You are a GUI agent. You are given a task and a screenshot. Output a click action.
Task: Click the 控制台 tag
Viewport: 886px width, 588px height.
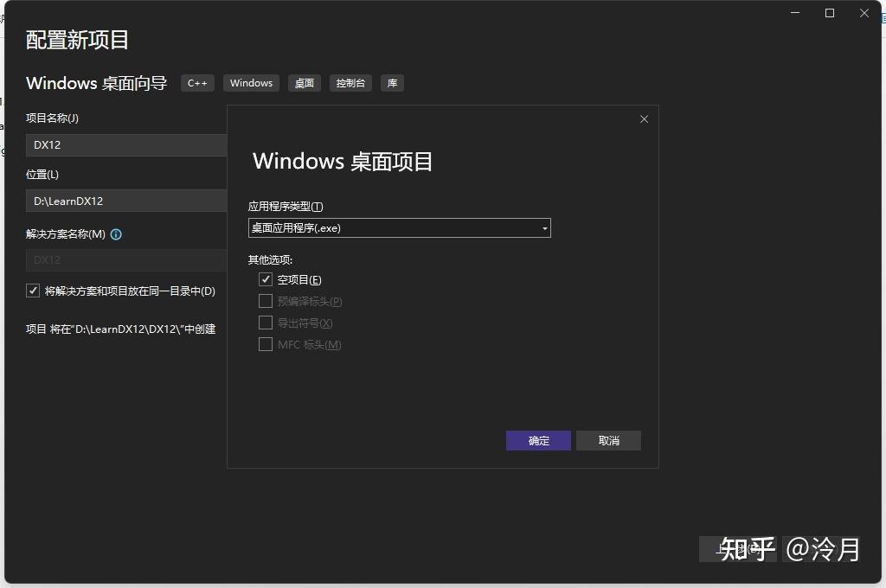[x=350, y=83]
